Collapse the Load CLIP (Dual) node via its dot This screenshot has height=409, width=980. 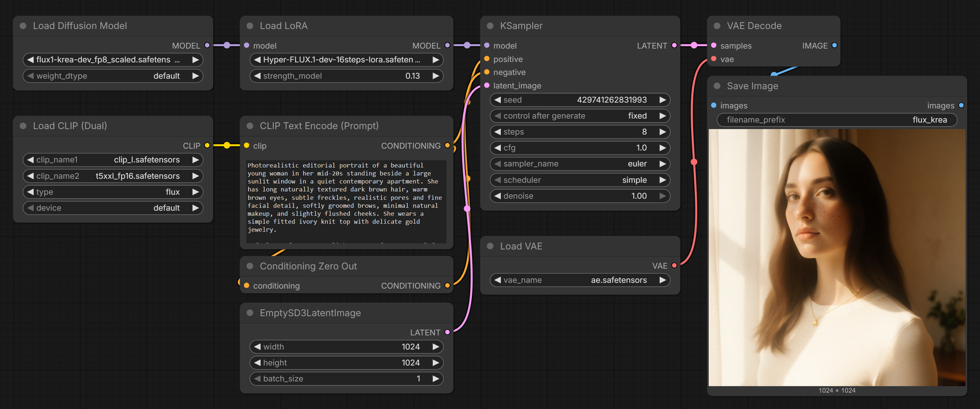click(x=23, y=126)
